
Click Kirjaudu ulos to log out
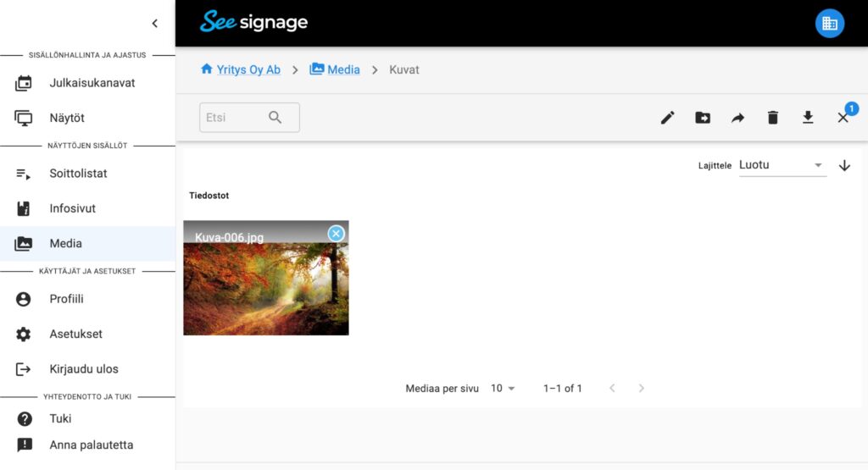point(83,369)
